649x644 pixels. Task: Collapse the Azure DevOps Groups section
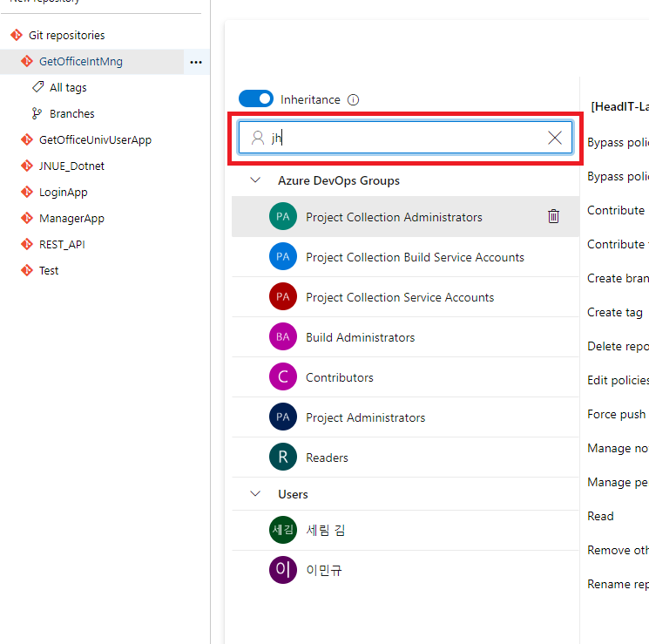255,180
